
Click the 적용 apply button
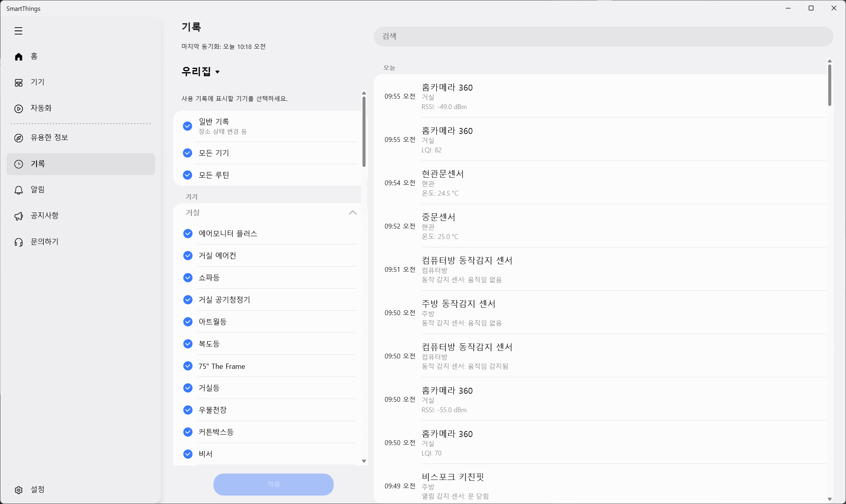[273, 484]
